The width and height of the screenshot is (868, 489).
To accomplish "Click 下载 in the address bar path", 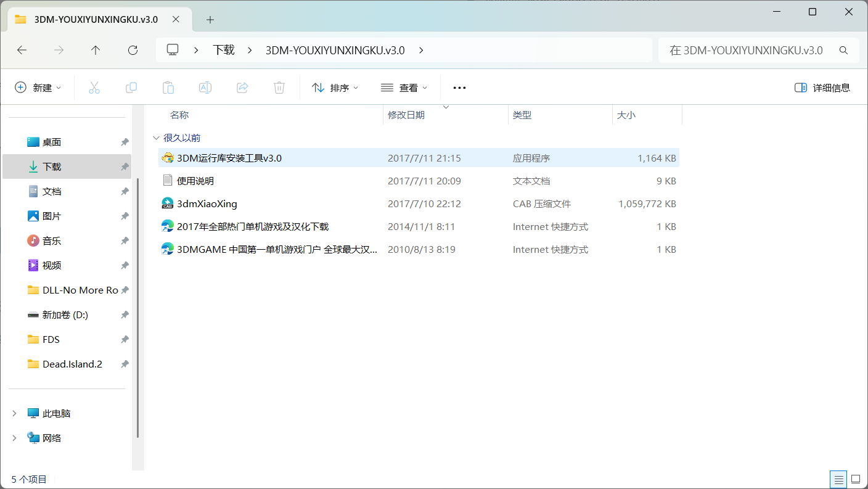I will [224, 51].
